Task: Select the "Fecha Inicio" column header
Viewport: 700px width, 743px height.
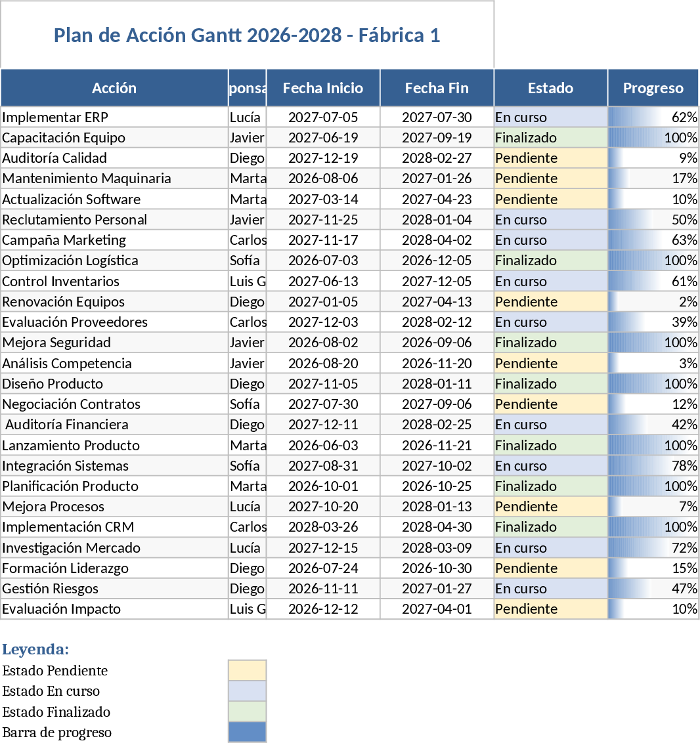Action: click(322, 87)
